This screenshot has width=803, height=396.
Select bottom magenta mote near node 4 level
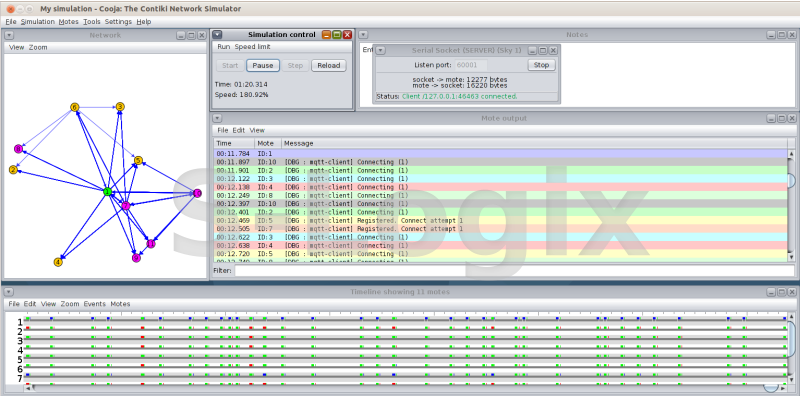point(136,258)
